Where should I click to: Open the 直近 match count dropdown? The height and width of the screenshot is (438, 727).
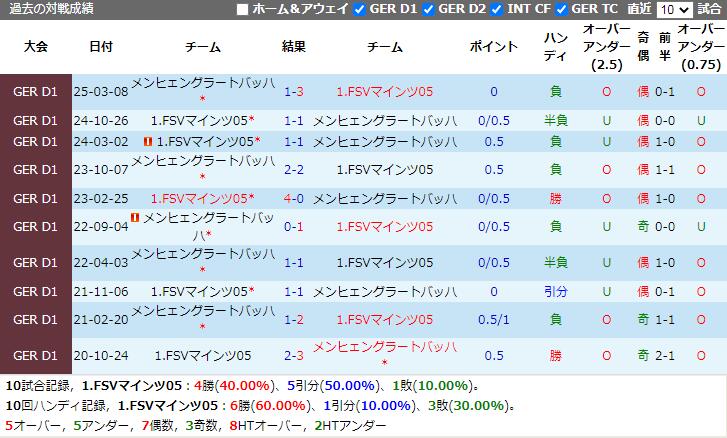(673, 9)
